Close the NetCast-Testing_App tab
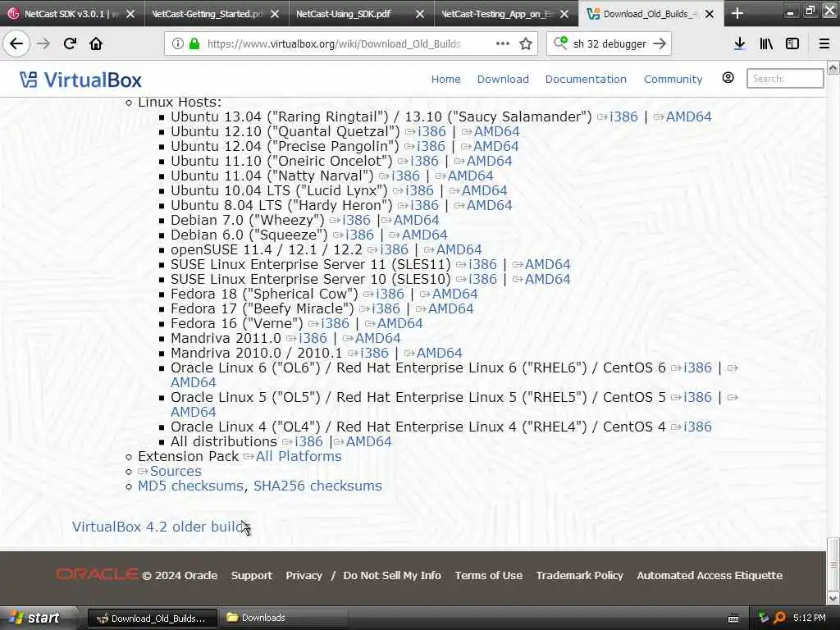Viewport: 840px width, 630px height. click(x=564, y=15)
